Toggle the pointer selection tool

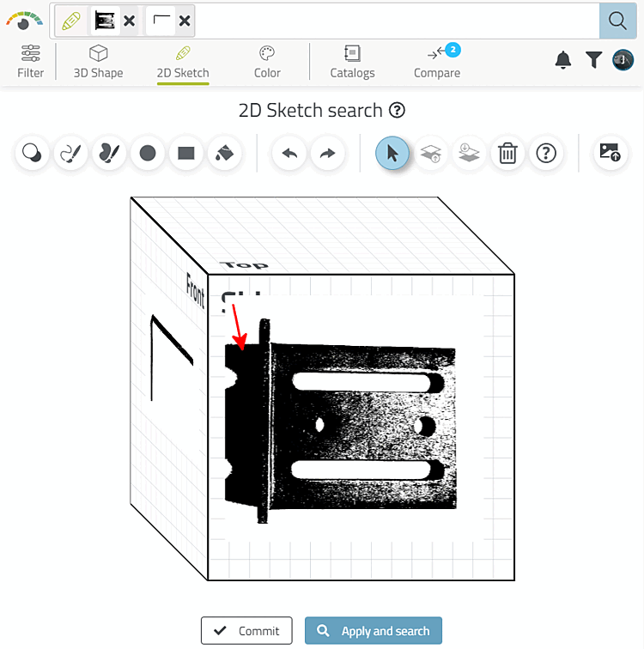click(392, 154)
